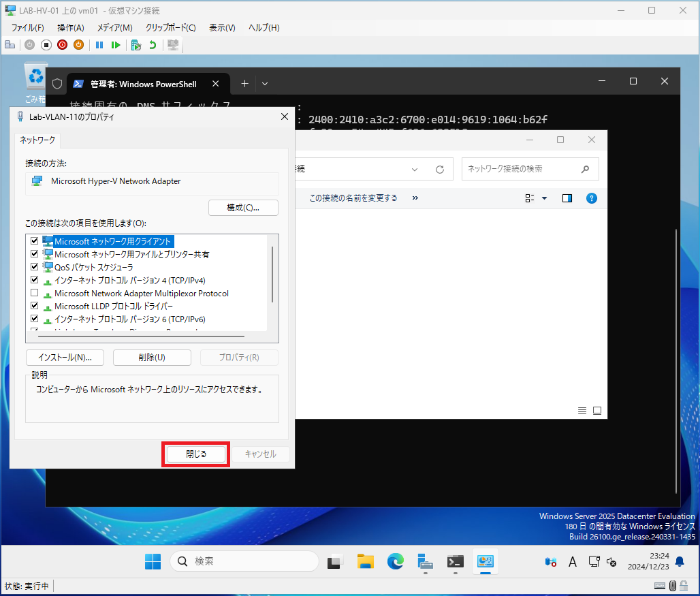Open Task View from the taskbar
This screenshot has height=596, width=700.
335,562
